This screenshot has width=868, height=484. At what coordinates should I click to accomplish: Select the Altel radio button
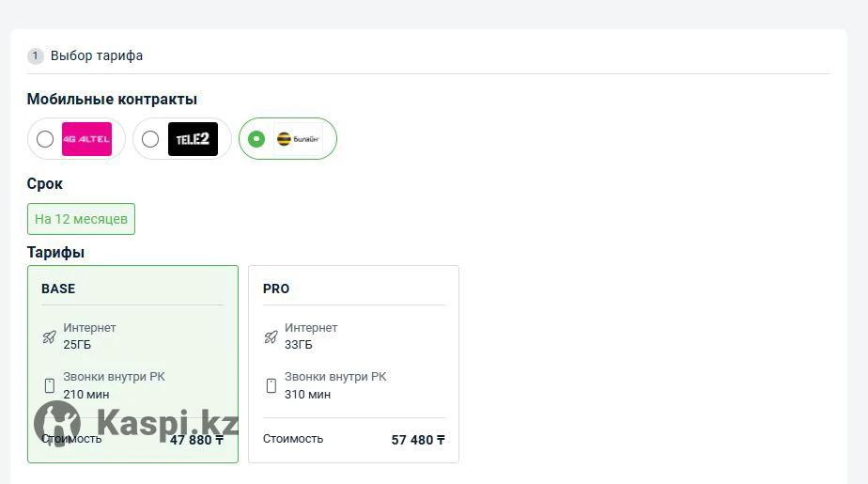(45, 139)
